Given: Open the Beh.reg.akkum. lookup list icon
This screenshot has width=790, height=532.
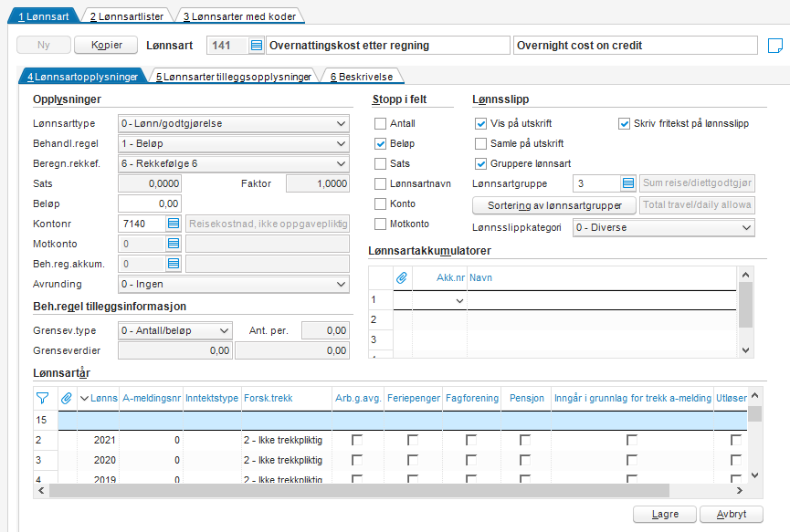Looking at the screenshot, I should tap(174, 264).
